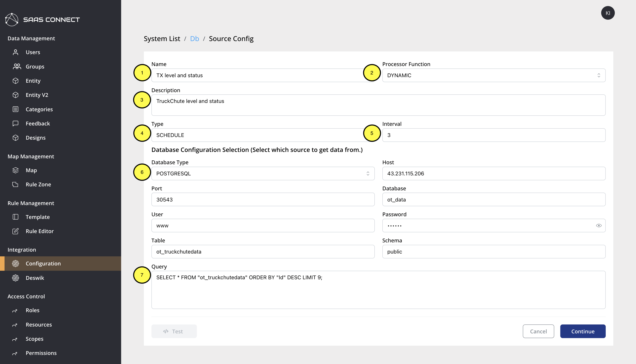Click the KI user avatar
The image size is (636, 364).
pos(608,13)
